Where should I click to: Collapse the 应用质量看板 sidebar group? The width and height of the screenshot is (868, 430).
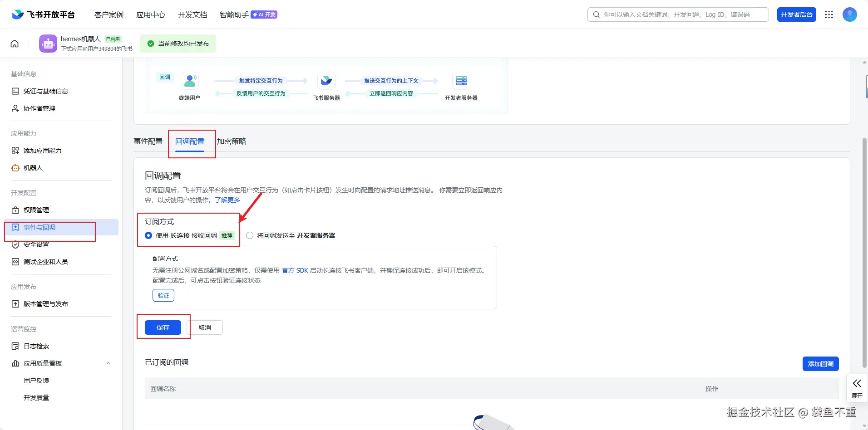pyautogui.click(x=108, y=363)
